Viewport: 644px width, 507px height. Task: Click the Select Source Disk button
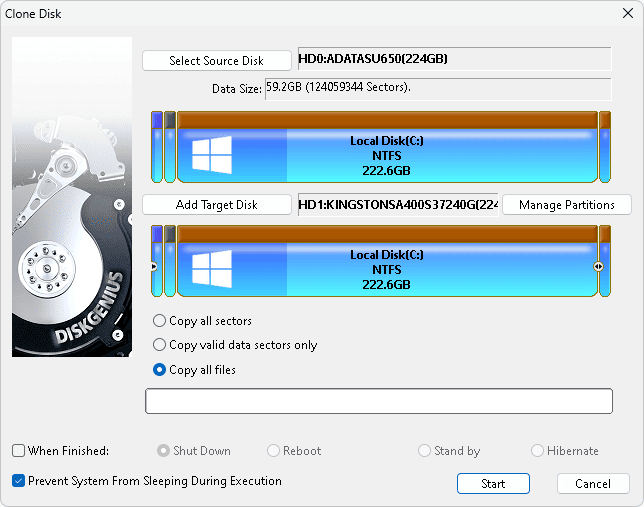216,61
